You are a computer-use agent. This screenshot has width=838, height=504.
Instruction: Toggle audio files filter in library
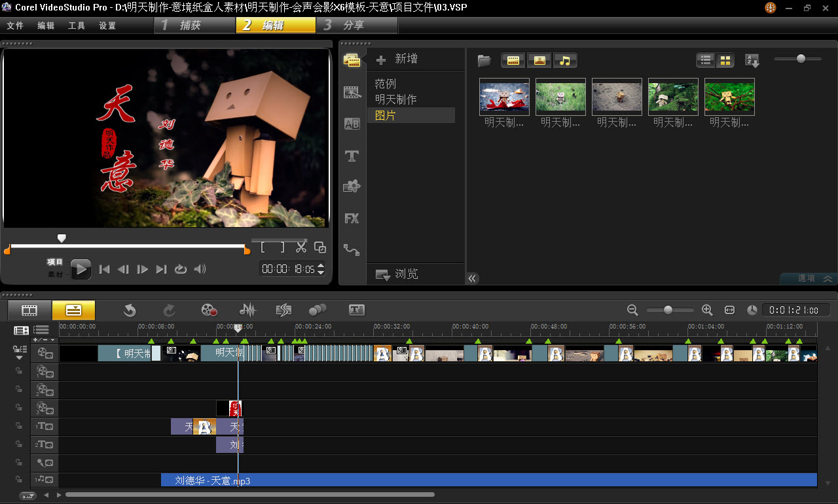point(565,61)
